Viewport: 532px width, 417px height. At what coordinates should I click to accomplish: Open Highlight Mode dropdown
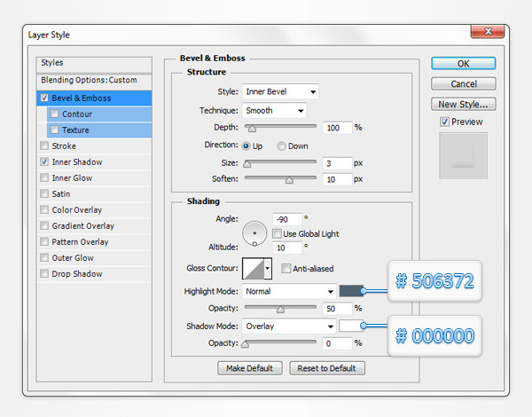[288, 291]
